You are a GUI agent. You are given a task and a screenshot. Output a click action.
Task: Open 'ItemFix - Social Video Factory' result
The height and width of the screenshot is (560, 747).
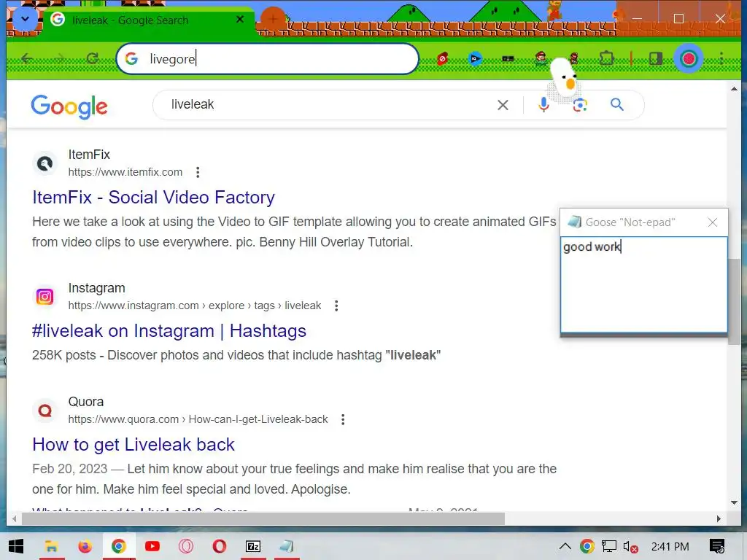tap(153, 197)
